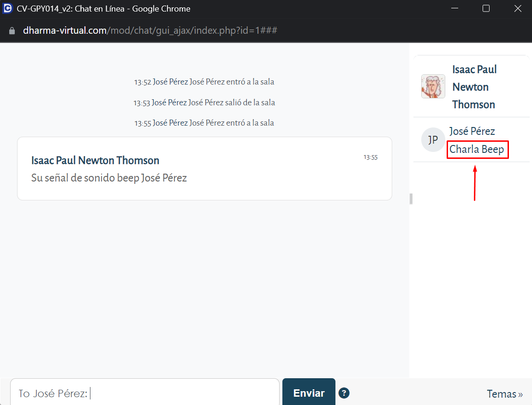
Task: Maximize the chat window
Action: (486, 9)
